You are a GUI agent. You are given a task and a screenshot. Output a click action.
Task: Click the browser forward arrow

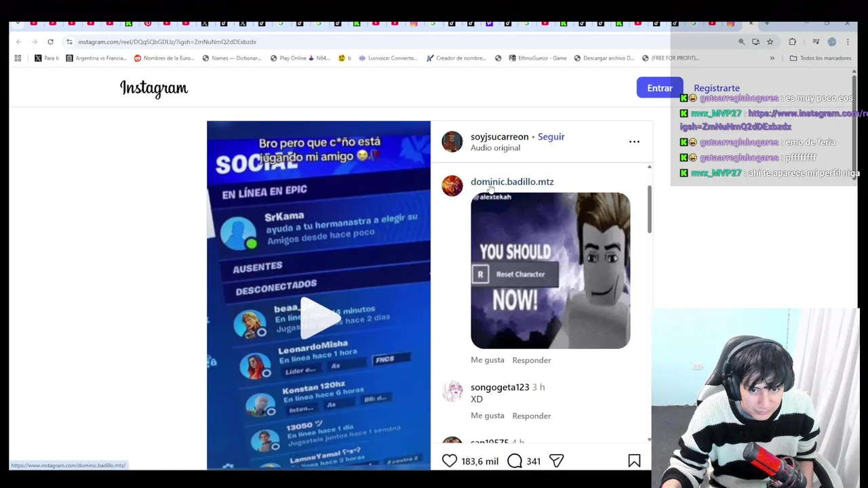tap(34, 41)
